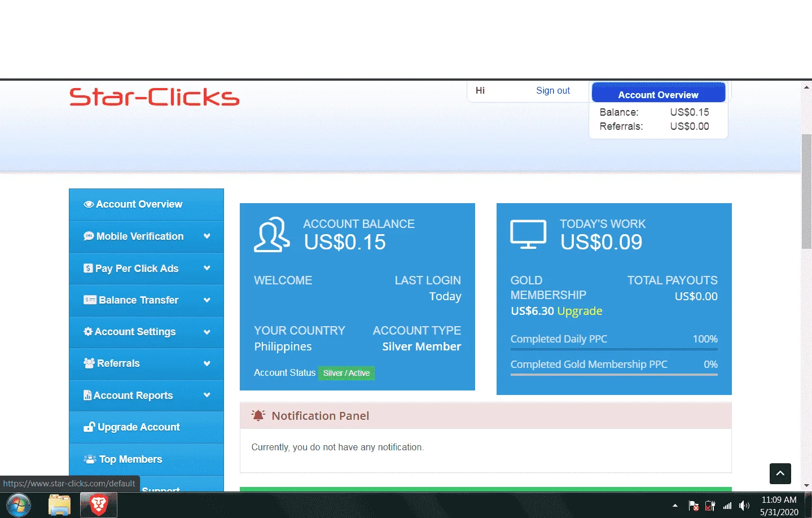Click the users icon in Account Balance card
The height and width of the screenshot is (518, 812).
pyautogui.click(x=272, y=234)
